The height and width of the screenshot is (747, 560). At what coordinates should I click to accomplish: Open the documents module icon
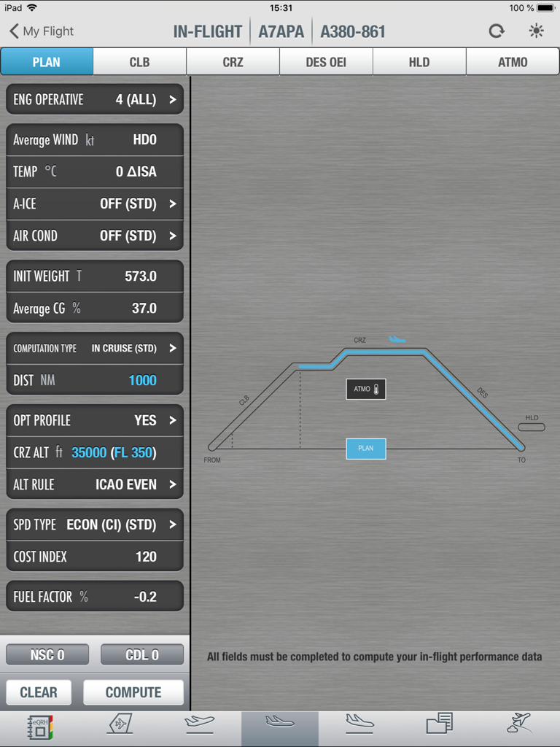click(x=439, y=723)
